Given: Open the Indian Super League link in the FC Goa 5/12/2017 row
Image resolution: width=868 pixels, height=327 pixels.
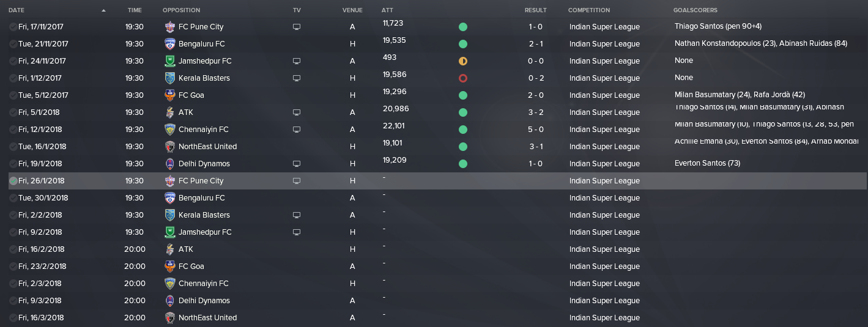Looking at the screenshot, I should (604, 95).
